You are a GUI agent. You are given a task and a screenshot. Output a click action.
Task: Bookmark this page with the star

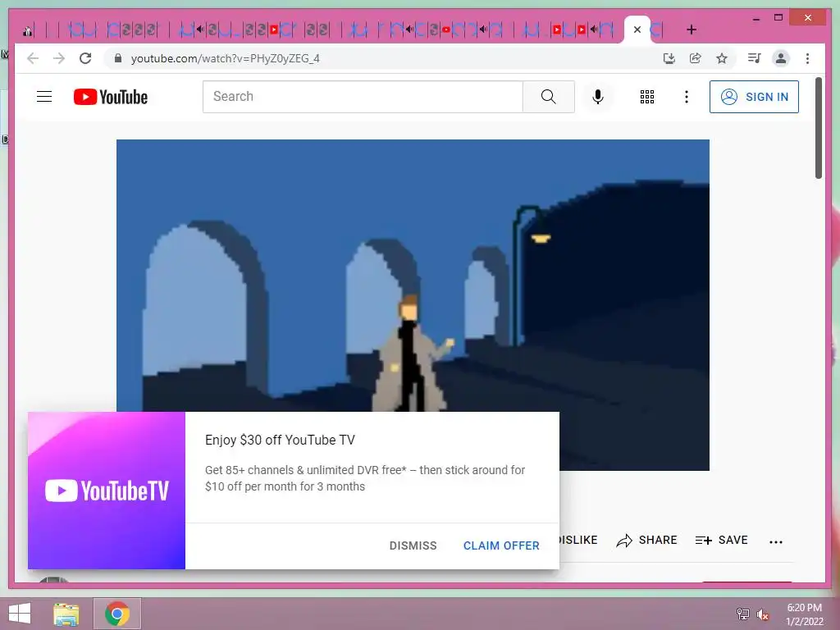tap(722, 58)
